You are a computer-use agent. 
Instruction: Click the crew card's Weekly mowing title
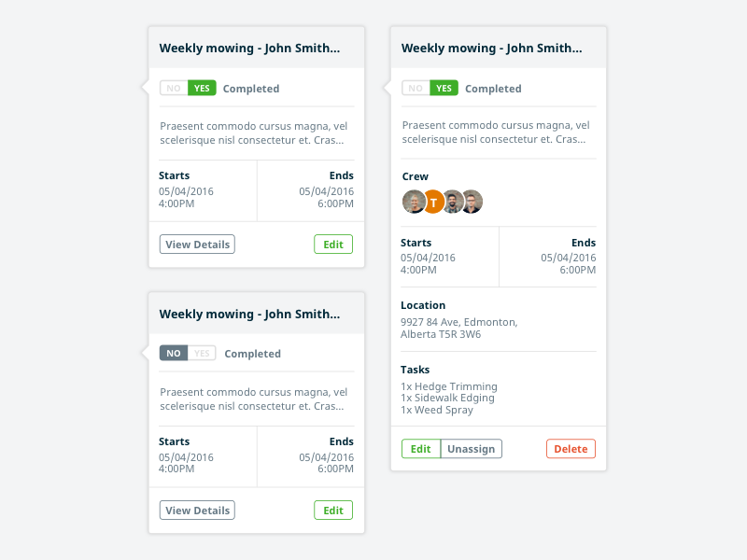(x=491, y=49)
